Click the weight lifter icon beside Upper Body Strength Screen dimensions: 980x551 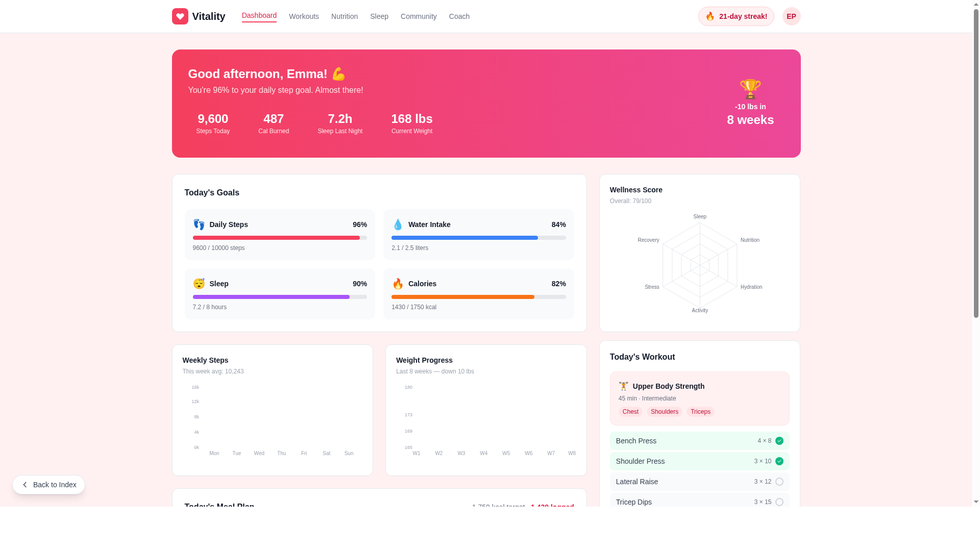[623, 386]
